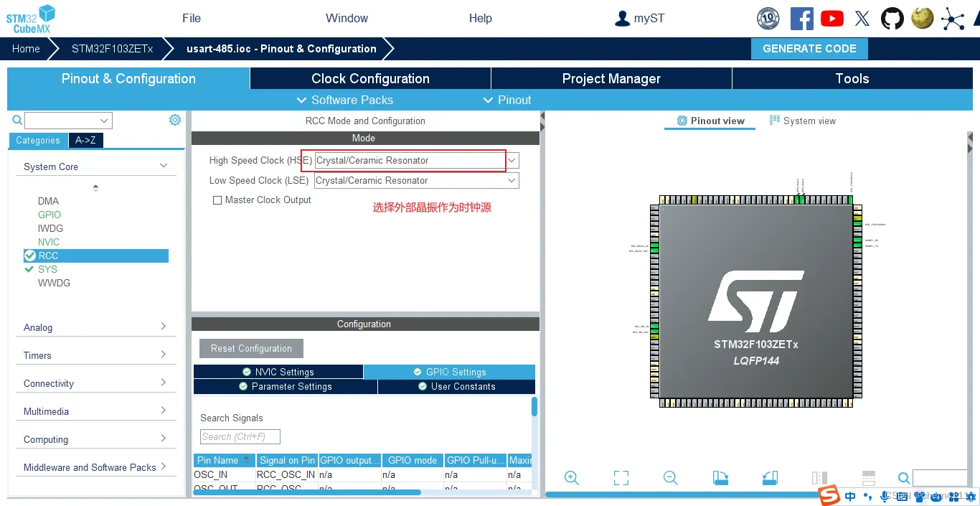980x506 pixels.
Task: Enable Master Clock Output checkbox
Action: point(217,200)
